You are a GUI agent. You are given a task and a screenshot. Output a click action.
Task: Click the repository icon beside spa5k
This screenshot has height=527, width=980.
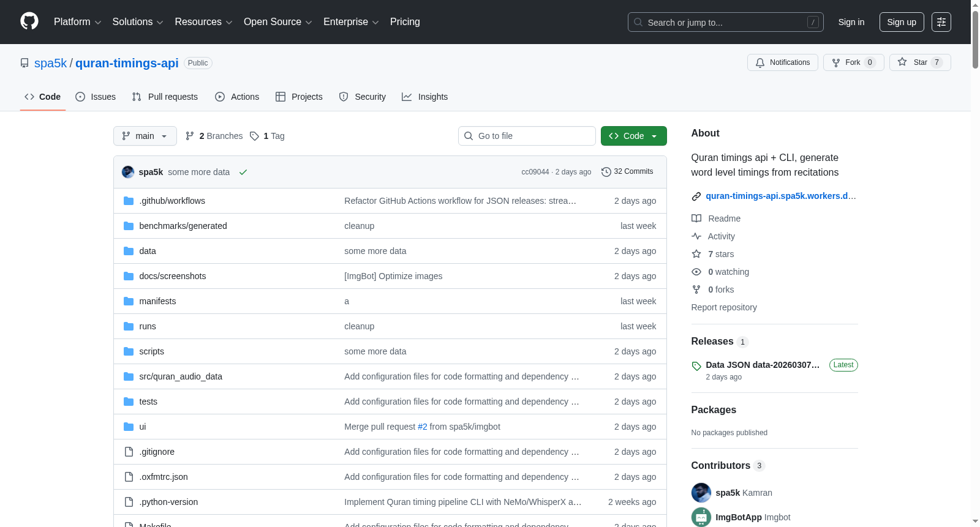(24, 63)
